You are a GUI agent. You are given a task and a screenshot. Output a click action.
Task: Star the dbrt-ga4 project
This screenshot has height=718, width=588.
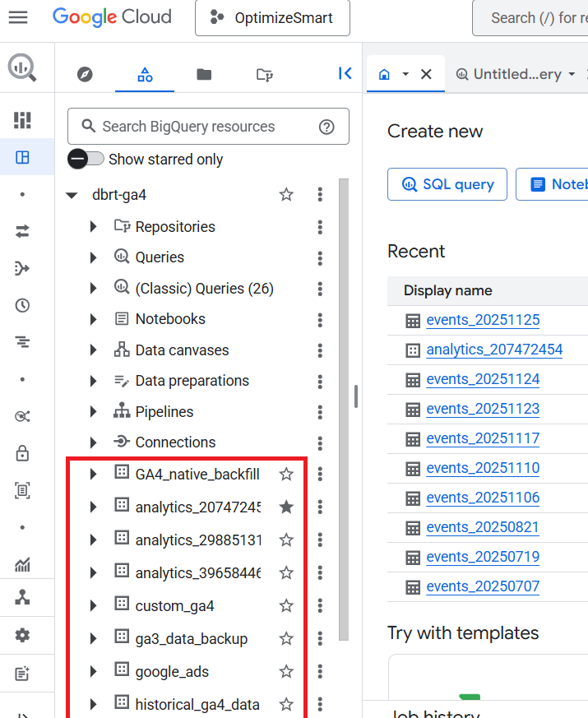[286, 195]
